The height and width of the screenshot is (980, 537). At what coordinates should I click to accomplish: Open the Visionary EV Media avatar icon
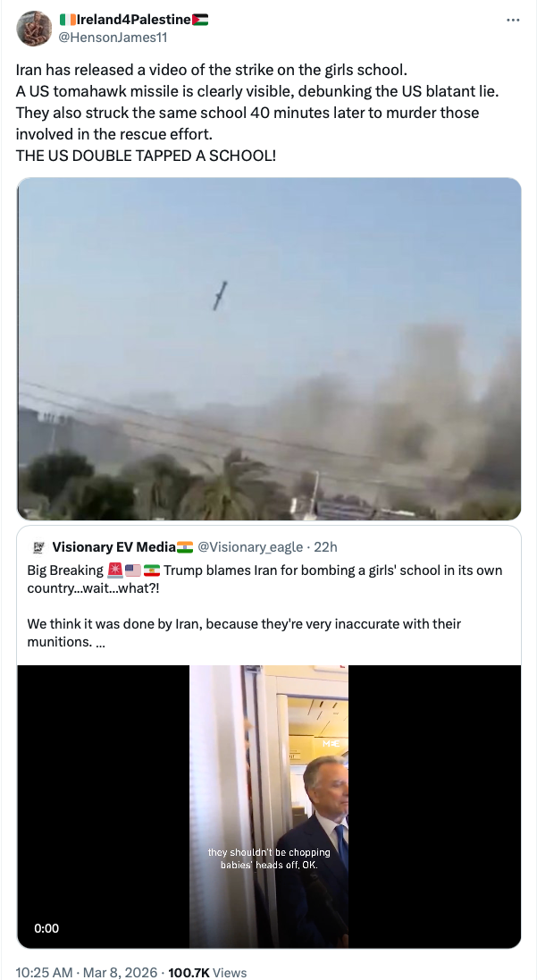coord(38,547)
